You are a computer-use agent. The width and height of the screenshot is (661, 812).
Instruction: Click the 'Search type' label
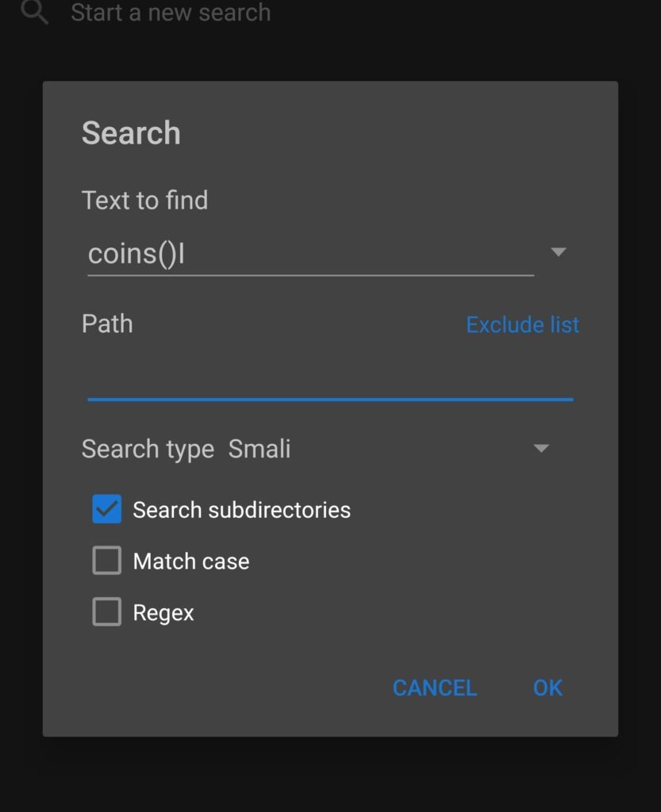pyautogui.click(x=148, y=449)
